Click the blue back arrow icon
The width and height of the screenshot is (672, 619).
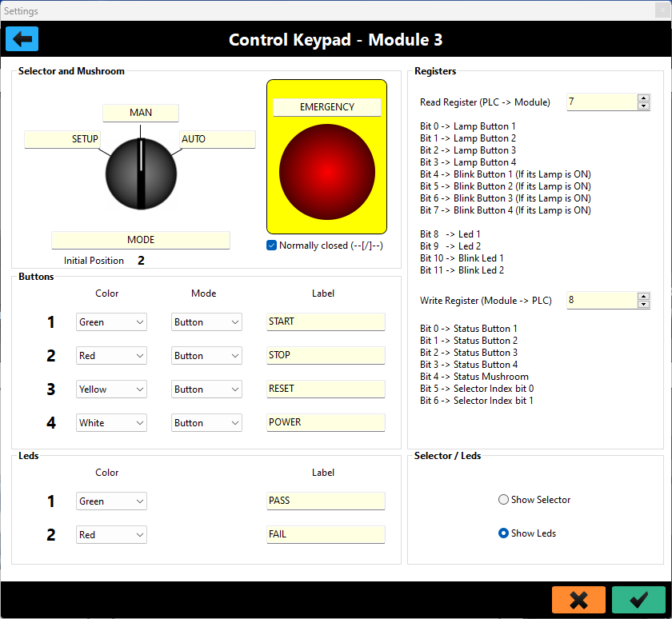(x=22, y=39)
